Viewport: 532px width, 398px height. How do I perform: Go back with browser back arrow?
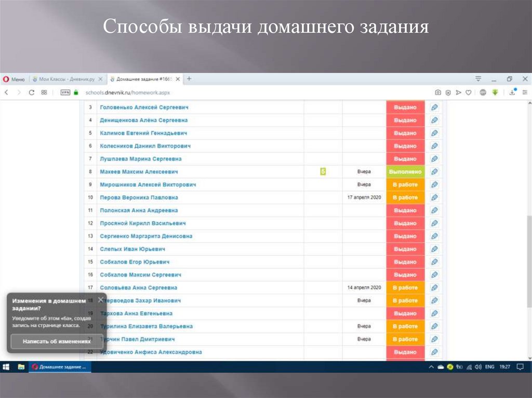(6, 92)
